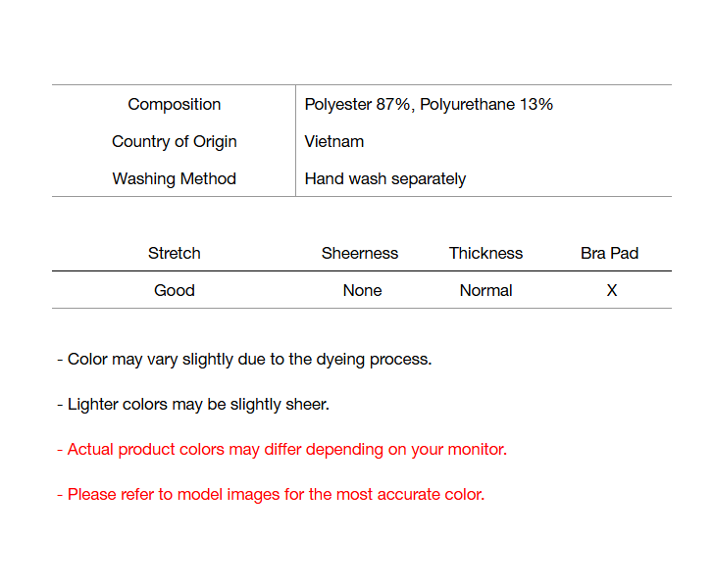This screenshot has width=714, height=588.
Task: Click the Sheerness column header
Action: click(360, 253)
